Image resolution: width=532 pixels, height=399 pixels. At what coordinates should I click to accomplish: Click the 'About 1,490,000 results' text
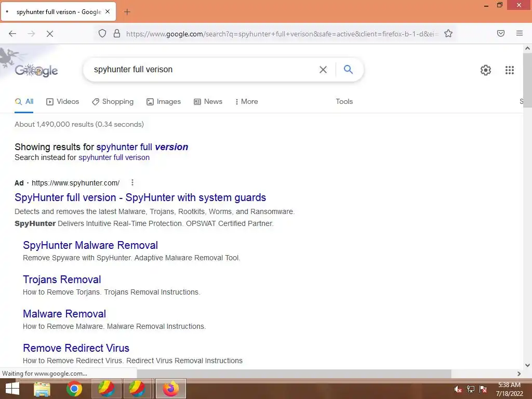(x=79, y=124)
